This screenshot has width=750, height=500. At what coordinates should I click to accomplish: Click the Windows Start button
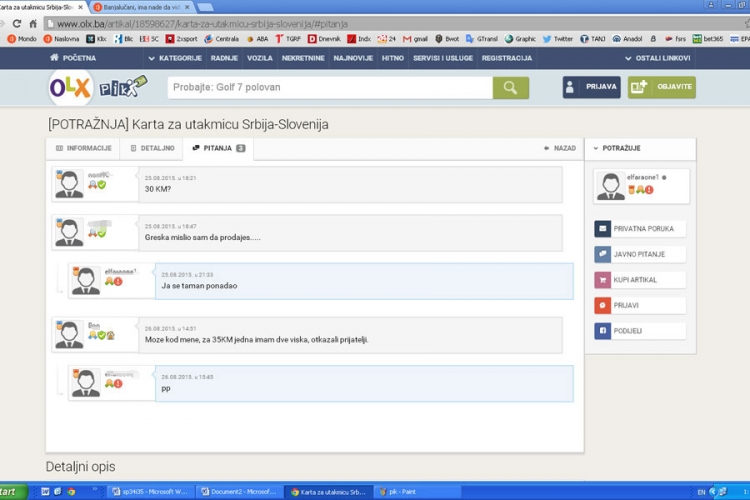[x=12, y=491]
